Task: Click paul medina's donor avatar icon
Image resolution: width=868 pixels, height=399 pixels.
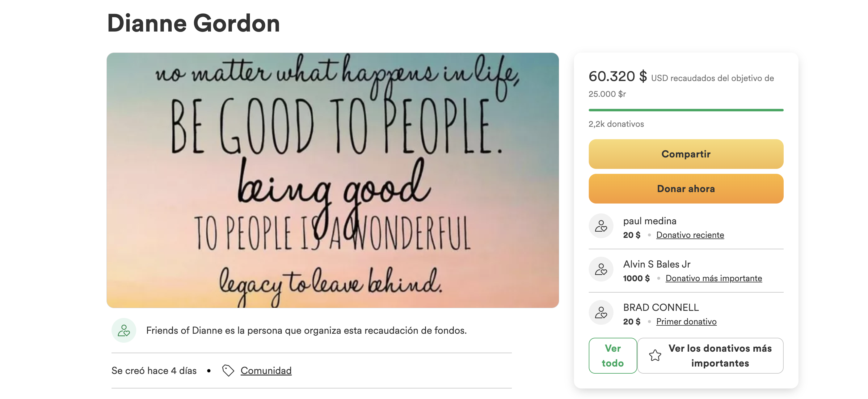Action: click(x=601, y=226)
